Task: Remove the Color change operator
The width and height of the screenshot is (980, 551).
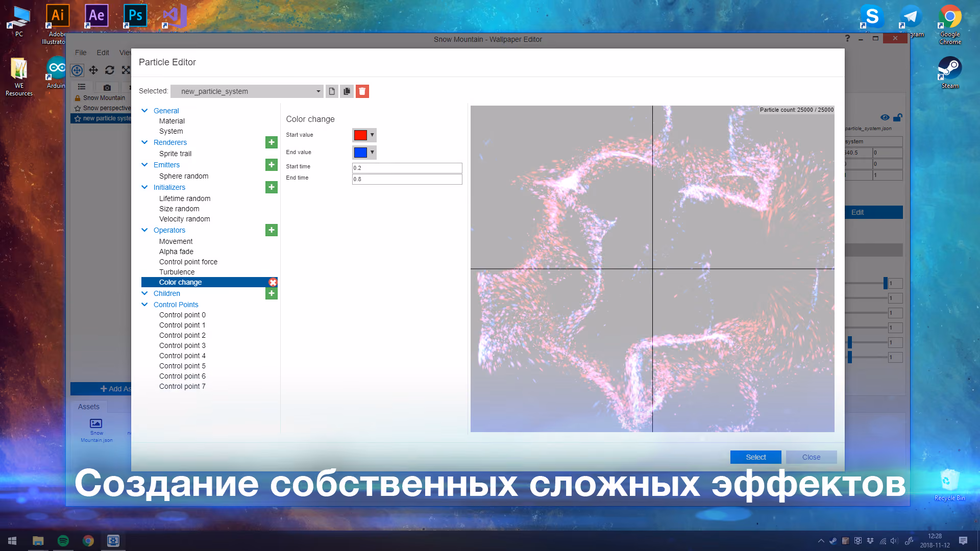Action: pyautogui.click(x=273, y=282)
